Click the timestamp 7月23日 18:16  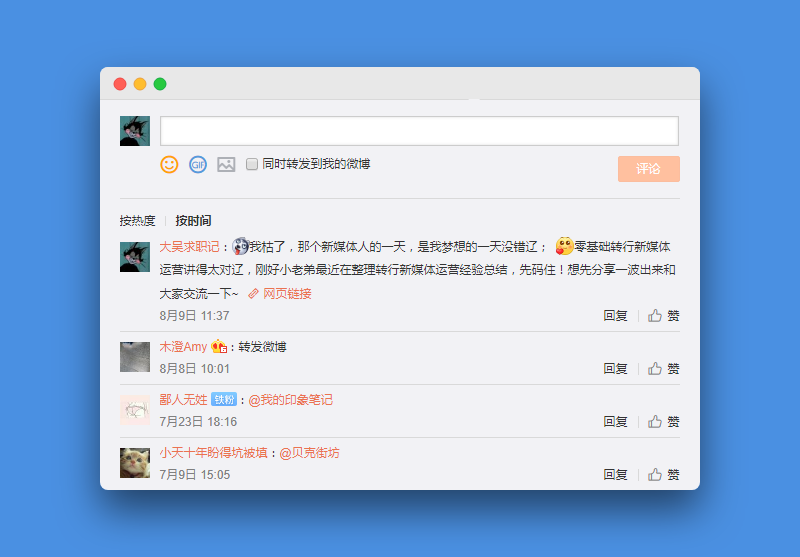pos(198,422)
